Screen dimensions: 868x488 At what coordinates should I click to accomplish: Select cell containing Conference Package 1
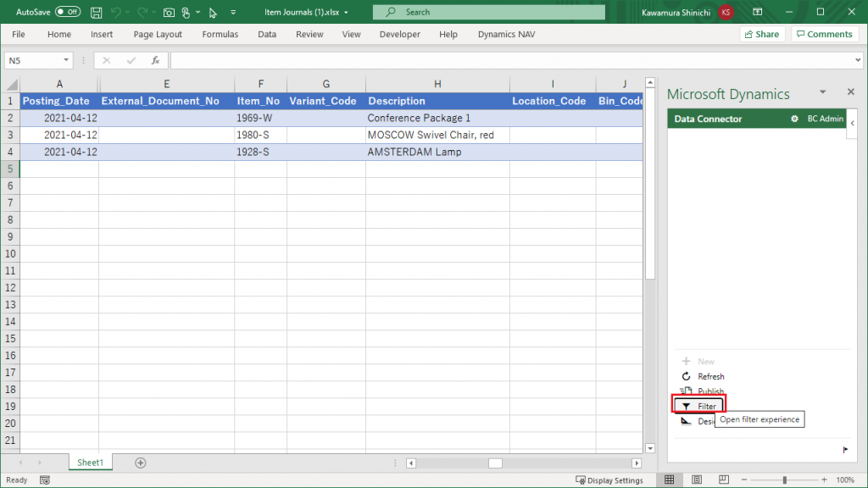pos(437,118)
